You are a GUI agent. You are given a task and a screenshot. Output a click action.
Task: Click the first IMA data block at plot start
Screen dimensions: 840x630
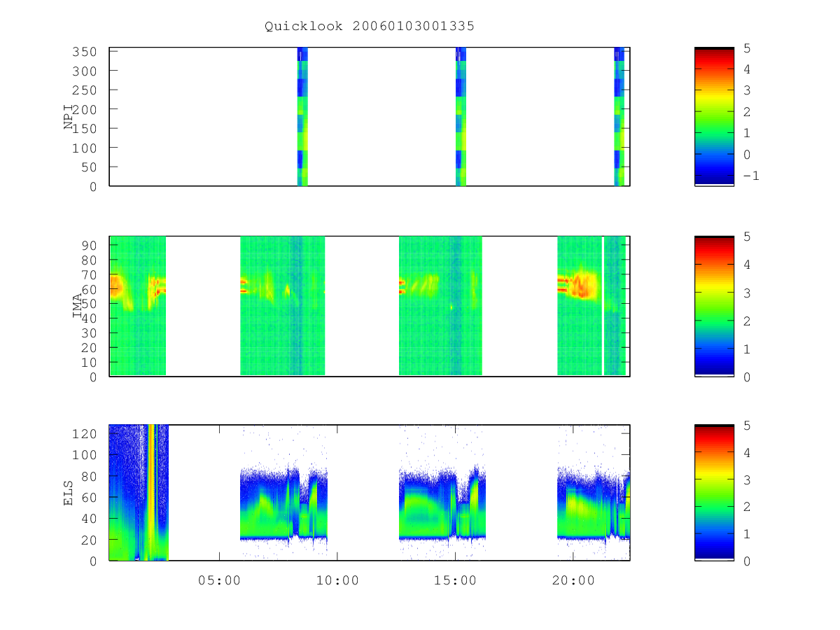click(138, 306)
